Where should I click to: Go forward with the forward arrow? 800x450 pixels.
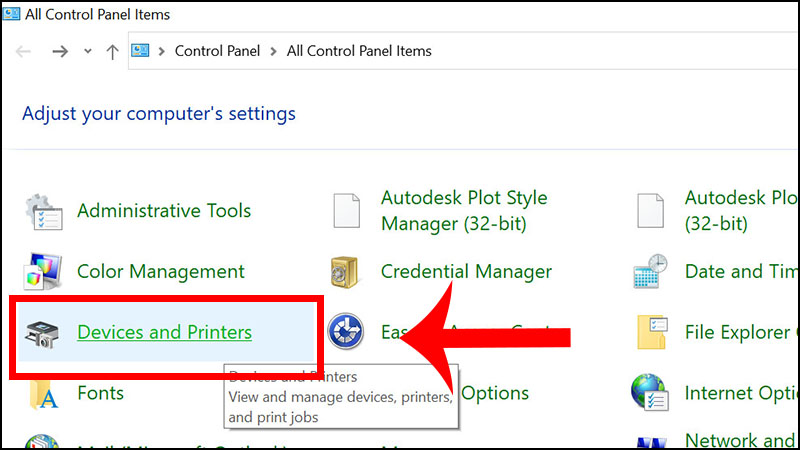(x=60, y=51)
